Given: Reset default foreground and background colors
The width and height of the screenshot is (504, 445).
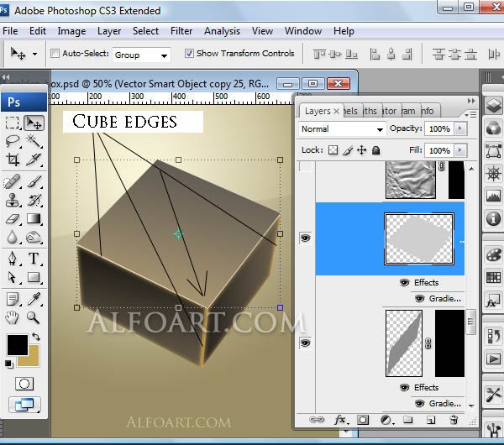Looking at the screenshot, I should [x=9, y=364].
